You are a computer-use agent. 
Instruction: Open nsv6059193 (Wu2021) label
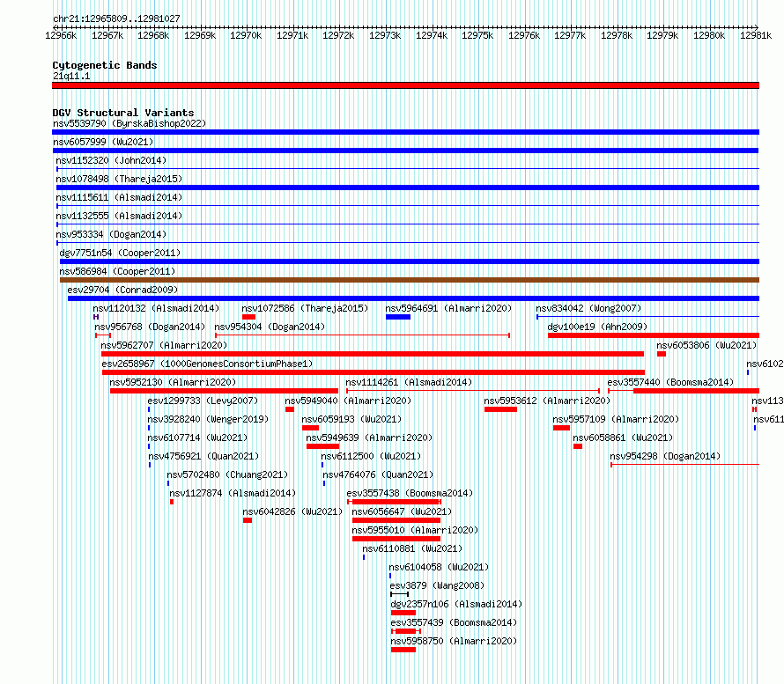[351, 419]
